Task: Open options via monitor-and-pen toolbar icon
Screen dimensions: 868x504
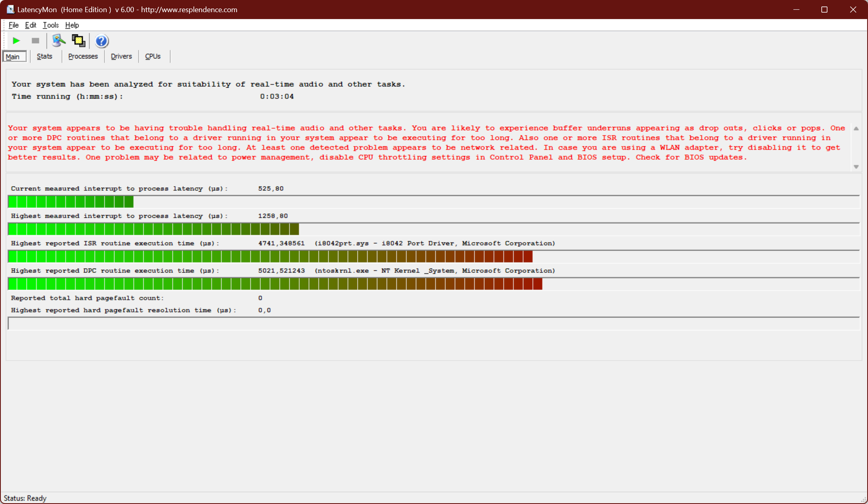Action: pos(59,41)
